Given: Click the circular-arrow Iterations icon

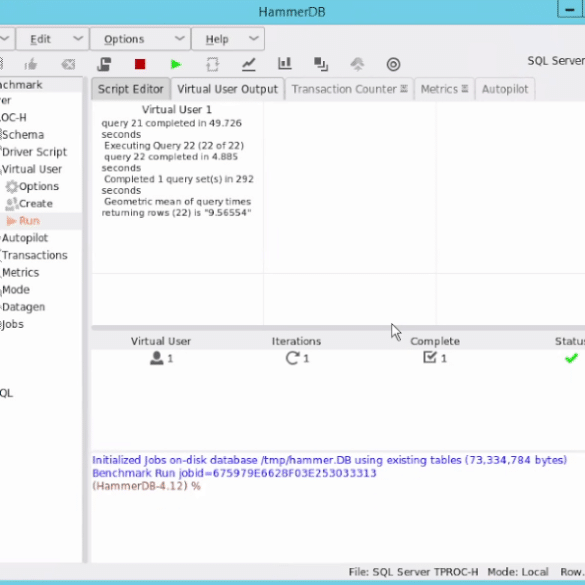Looking at the screenshot, I should [x=292, y=358].
